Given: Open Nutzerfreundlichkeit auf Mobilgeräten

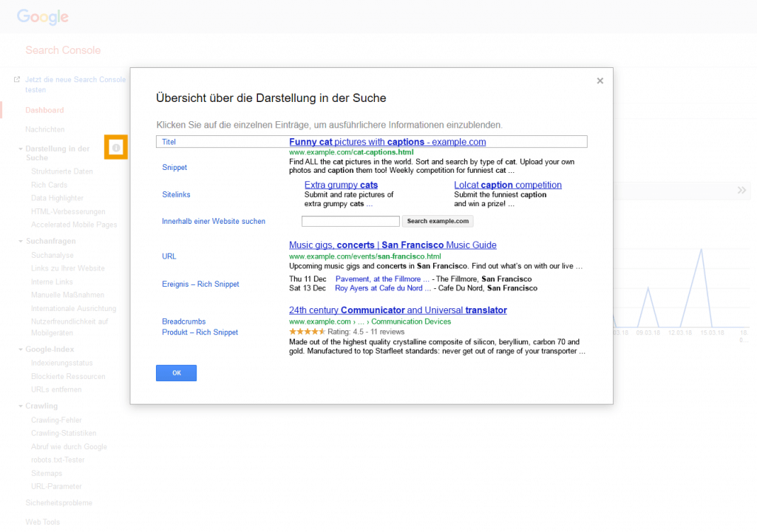Looking at the screenshot, I should pos(69,327).
